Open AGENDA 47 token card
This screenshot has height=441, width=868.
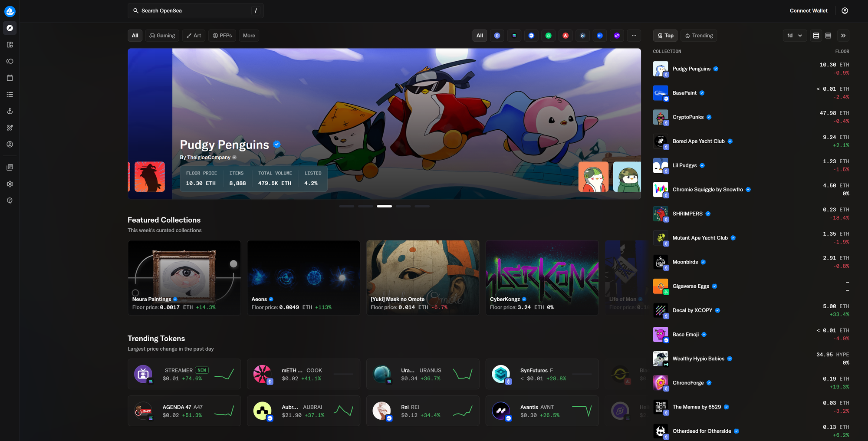coord(184,411)
